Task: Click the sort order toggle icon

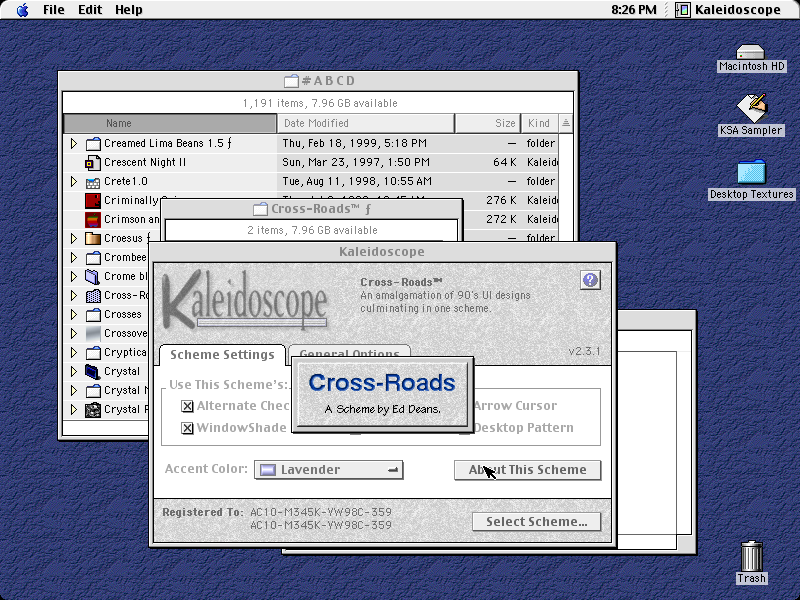Action: click(566, 123)
